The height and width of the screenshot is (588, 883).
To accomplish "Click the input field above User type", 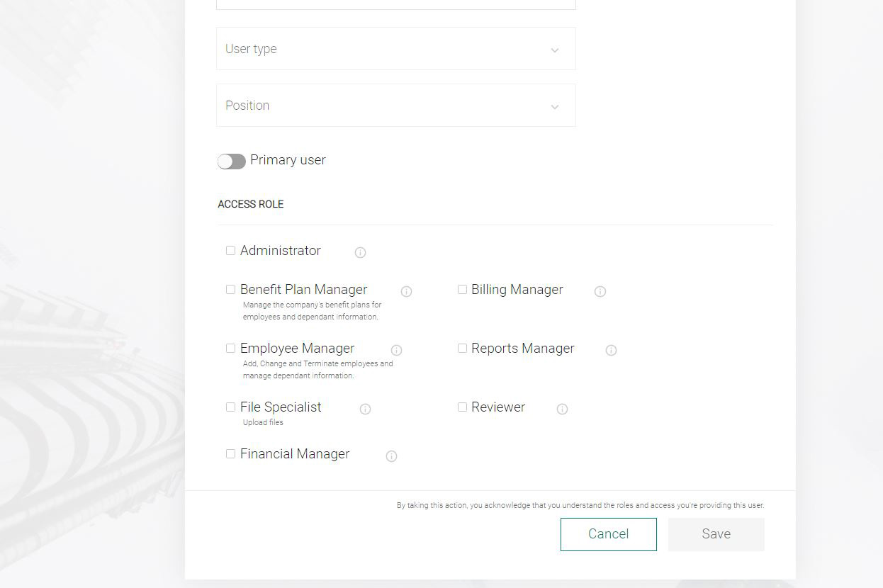I will point(395,4).
